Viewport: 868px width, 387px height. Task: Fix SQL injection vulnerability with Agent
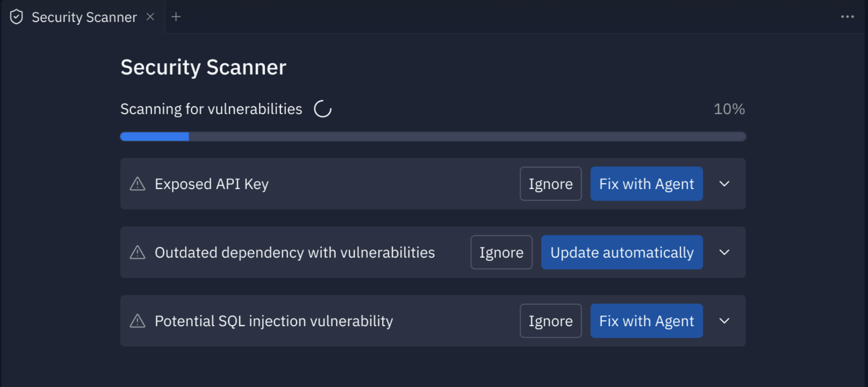click(x=646, y=321)
